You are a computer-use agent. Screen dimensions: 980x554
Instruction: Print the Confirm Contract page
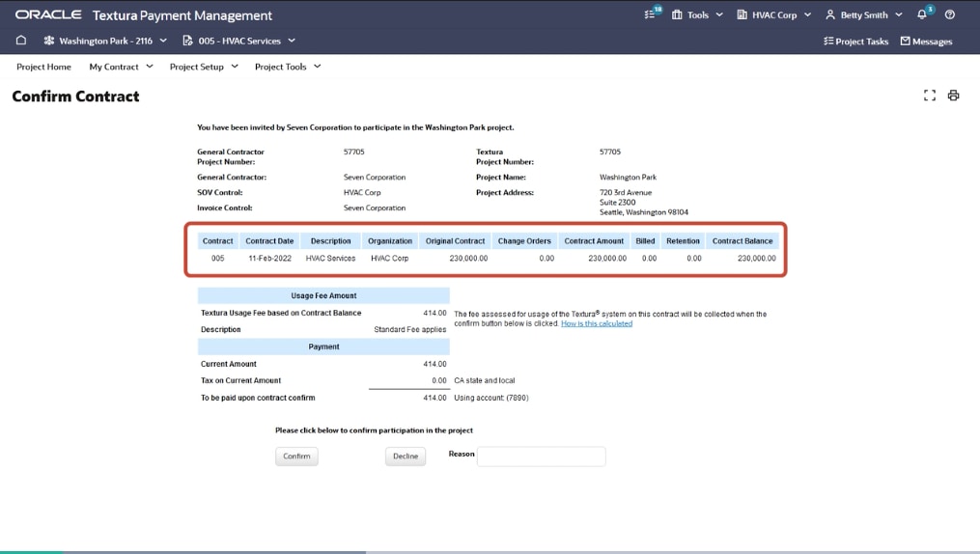pos(953,96)
